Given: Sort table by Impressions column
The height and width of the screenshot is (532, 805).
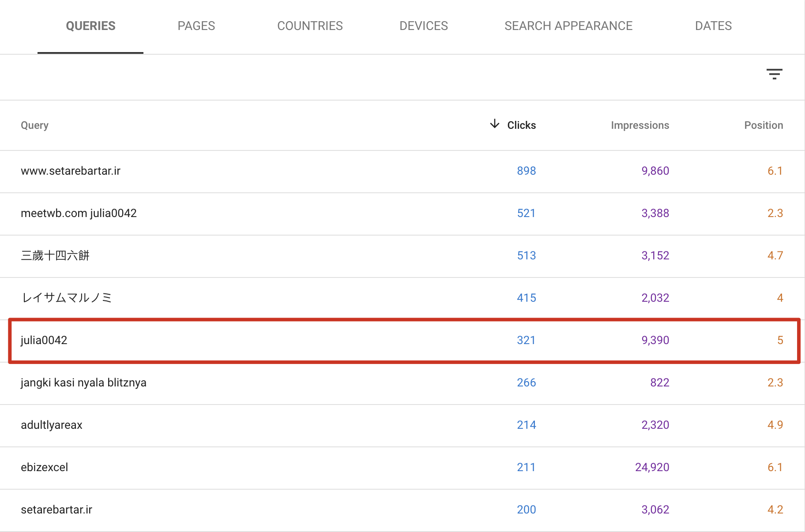Looking at the screenshot, I should tap(639, 125).
